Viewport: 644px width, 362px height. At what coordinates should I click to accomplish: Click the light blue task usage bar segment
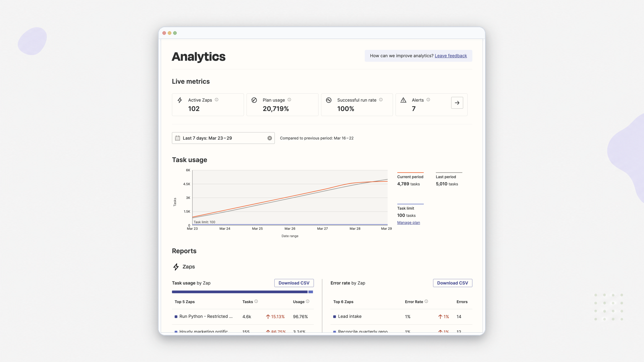click(x=311, y=292)
